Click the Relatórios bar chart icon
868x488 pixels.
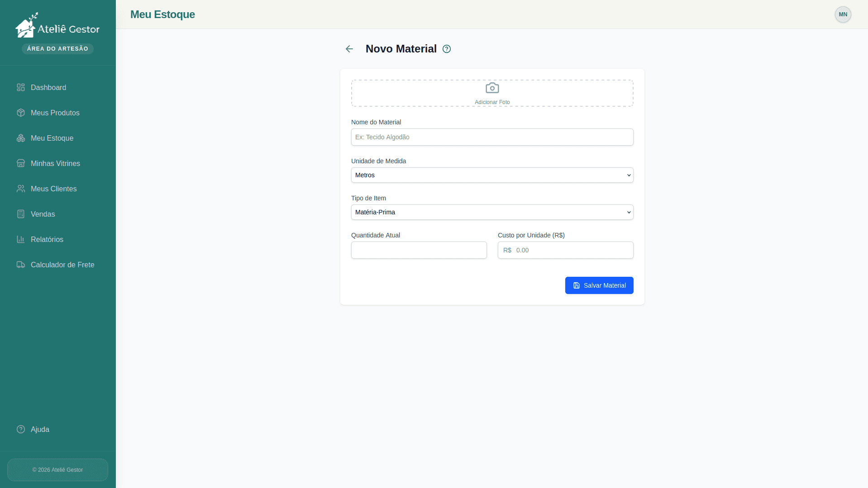(x=21, y=239)
